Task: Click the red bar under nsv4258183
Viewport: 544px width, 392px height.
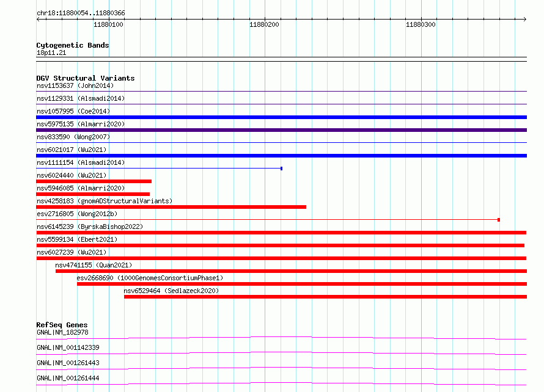Action: pyautogui.click(x=171, y=207)
